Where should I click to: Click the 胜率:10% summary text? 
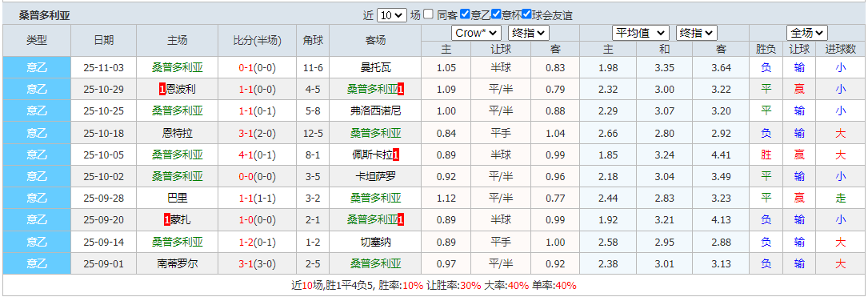(401, 286)
